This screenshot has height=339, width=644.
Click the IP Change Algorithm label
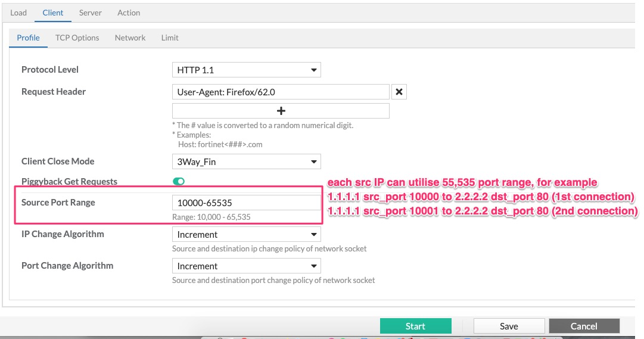[x=63, y=234]
